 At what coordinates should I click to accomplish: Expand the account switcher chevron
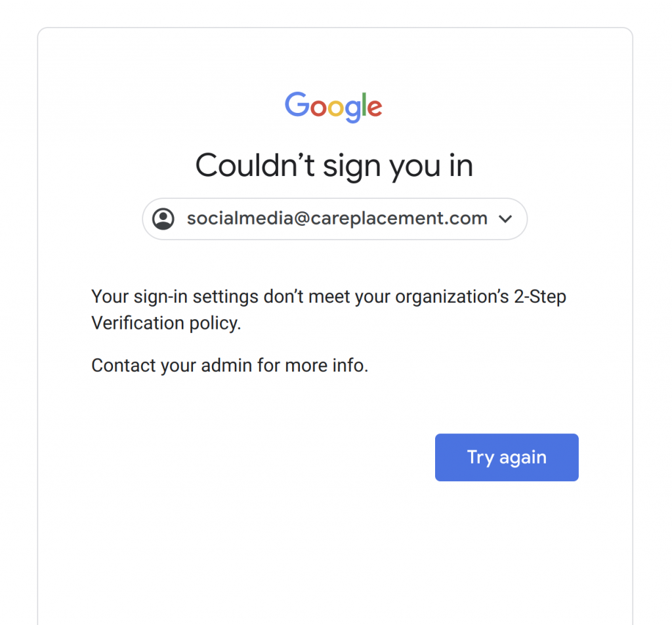505,219
